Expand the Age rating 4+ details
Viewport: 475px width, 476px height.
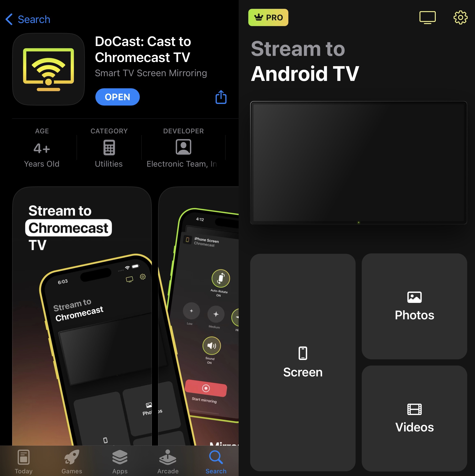(x=41, y=146)
